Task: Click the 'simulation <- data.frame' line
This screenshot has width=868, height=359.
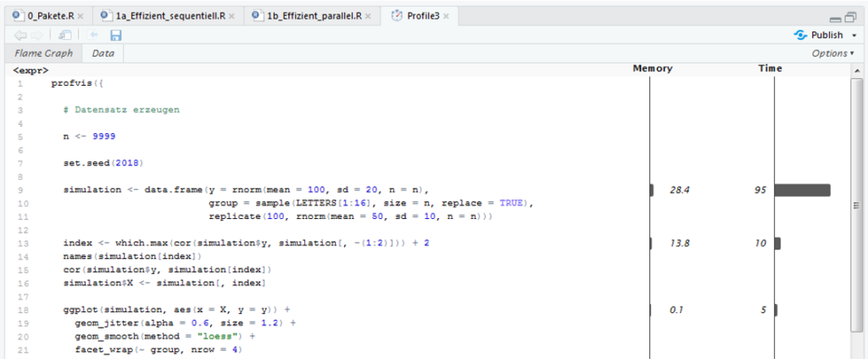Action: click(x=247, y=190)
